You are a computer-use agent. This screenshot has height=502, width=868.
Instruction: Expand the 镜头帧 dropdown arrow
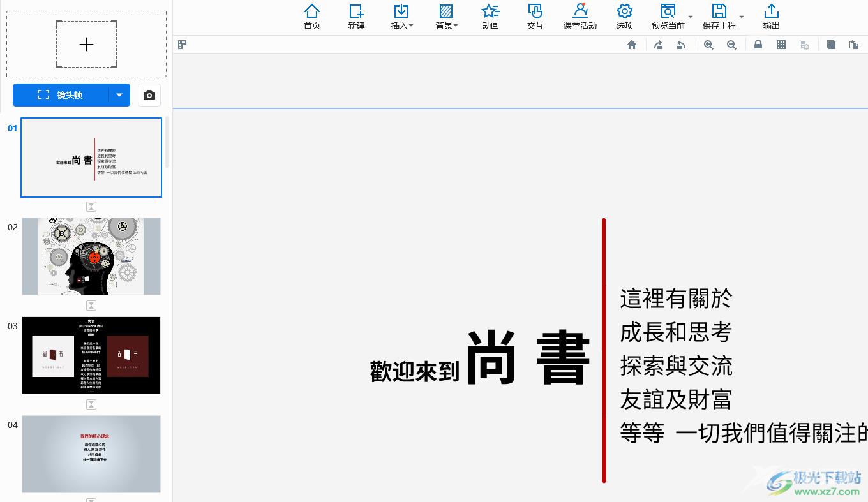[x=119, y=95]
